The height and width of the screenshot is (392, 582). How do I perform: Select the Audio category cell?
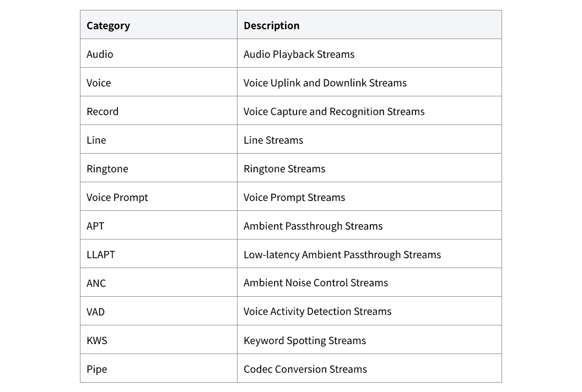click(x=159, y=53)
